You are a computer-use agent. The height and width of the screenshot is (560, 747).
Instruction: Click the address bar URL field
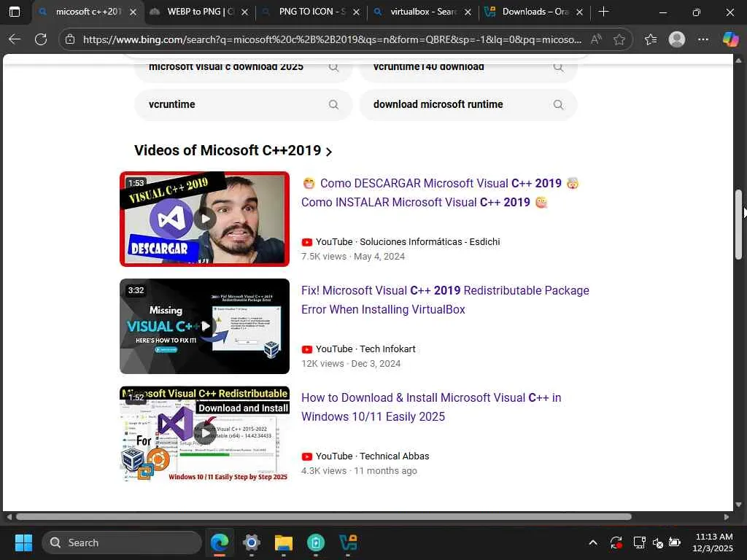(x=332, y=39)
